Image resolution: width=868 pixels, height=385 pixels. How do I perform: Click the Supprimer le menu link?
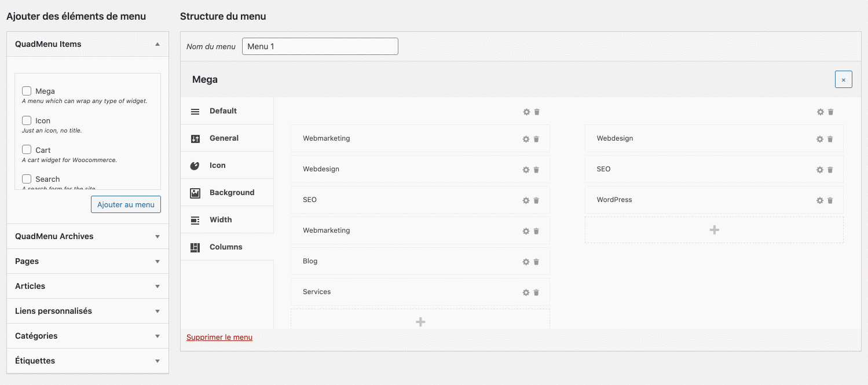[219, 337]
